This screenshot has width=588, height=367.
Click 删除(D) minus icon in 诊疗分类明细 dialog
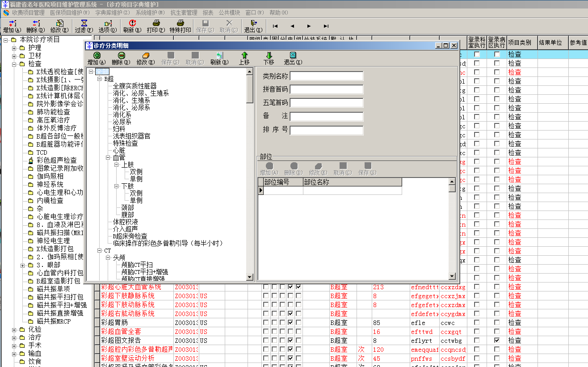(121, 55)
